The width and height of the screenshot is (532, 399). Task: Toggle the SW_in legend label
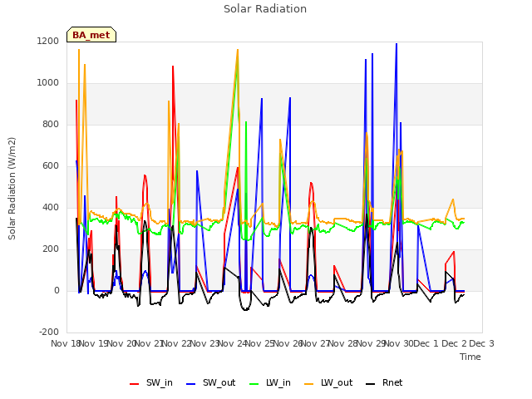coord(160,382)
